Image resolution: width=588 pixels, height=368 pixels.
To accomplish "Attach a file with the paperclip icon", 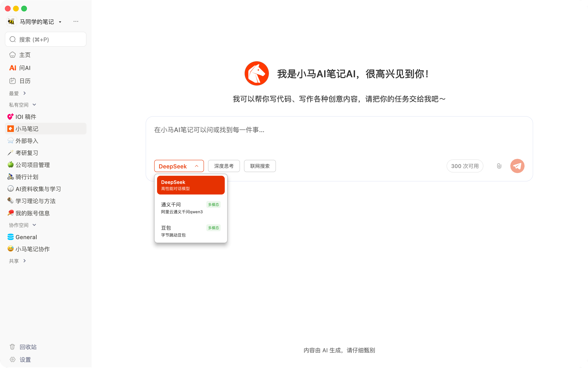I will (499, 166).
